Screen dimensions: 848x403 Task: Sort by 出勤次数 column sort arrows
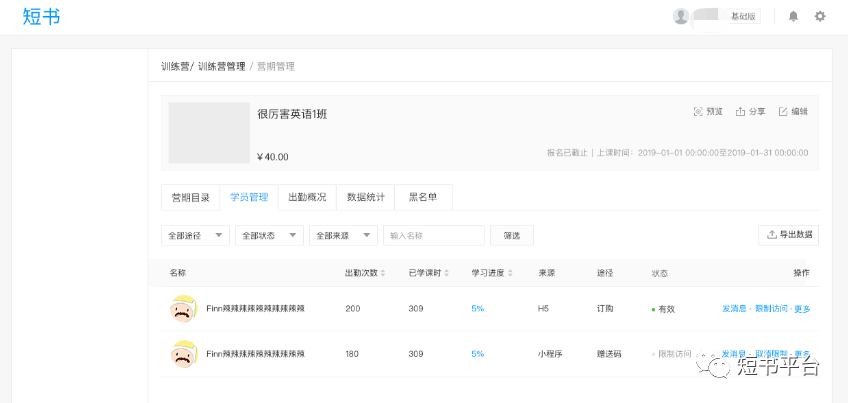point(383,273)
